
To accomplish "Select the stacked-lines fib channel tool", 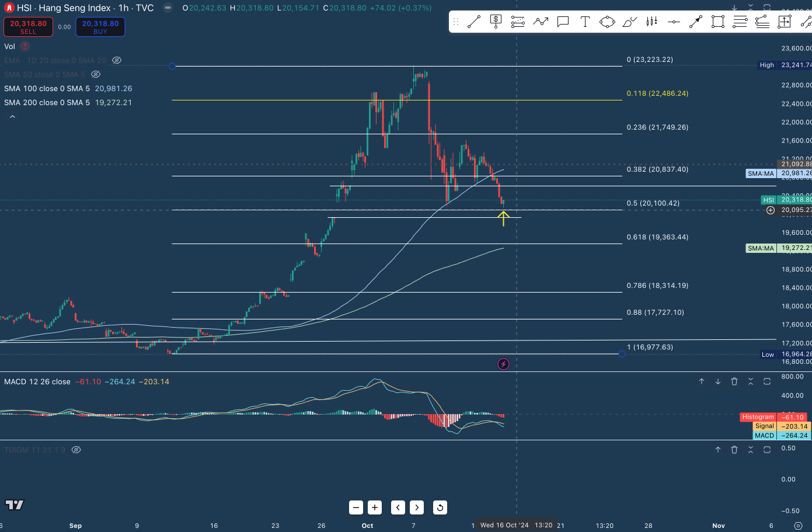I will [x=762, y=22].
